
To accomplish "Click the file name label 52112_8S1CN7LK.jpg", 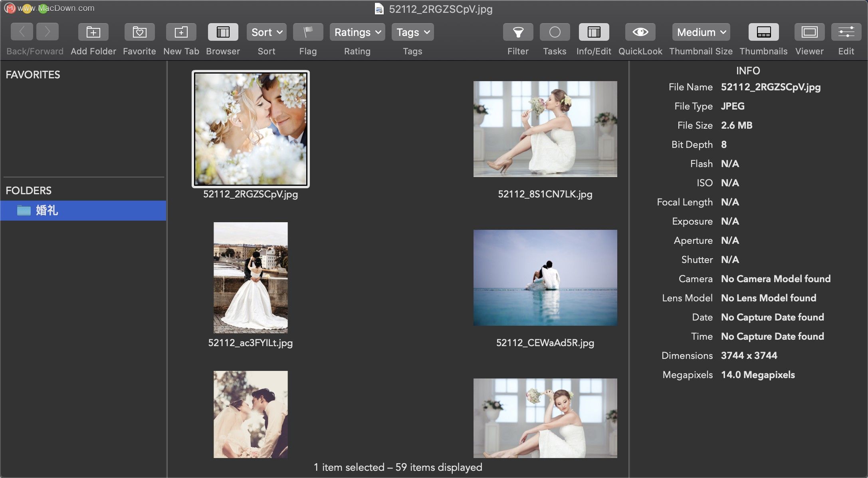I will (x=545, y=194).
